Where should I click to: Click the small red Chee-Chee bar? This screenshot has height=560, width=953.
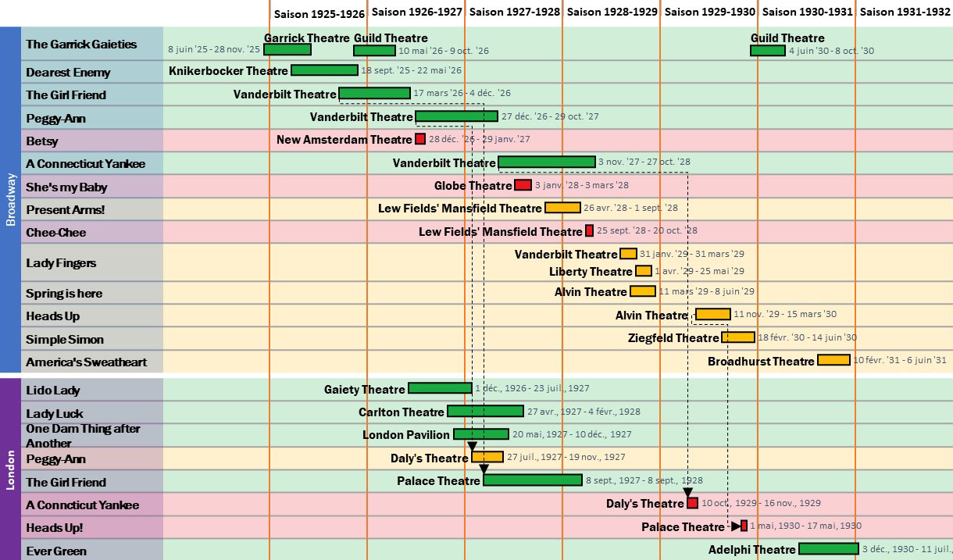click(x=589, y=231)
